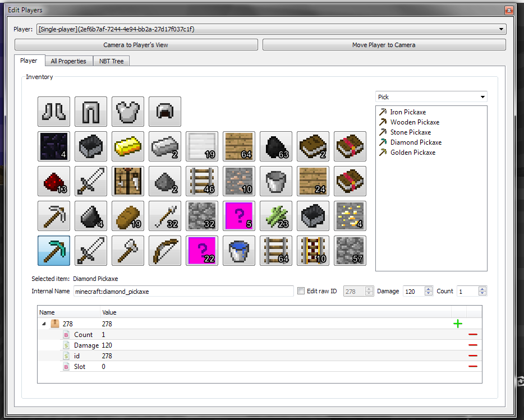This screenshot has height=420, width=524.
Task: Select the obsidian stack of 4
Action: click(54, 146)
